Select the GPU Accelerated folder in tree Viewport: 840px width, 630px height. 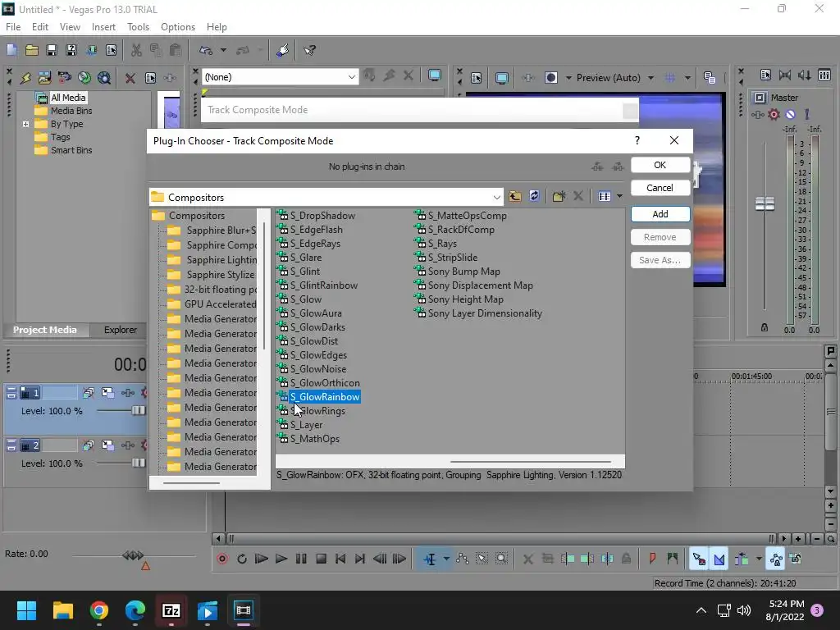tap(220, 304)
